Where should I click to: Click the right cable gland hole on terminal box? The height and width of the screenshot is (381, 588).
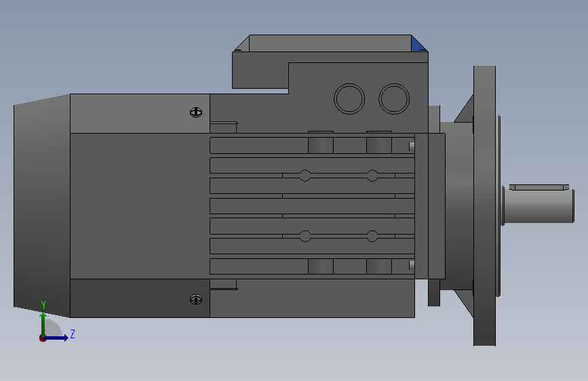point(394,98)
